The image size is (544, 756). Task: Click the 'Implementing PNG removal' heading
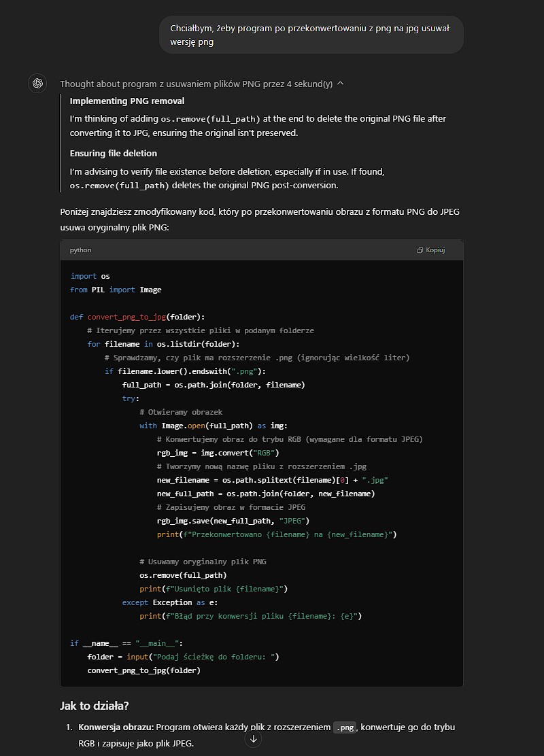tap(127, 101)
